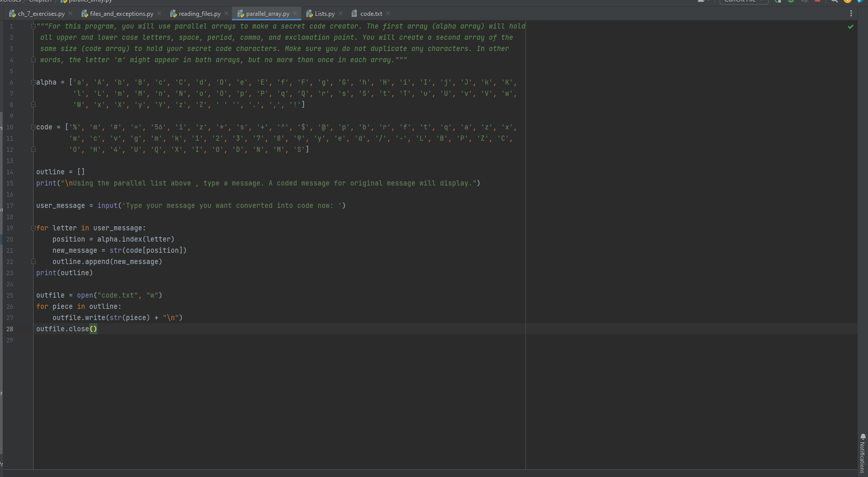Select chapter7 in the breadcrumb bar
The height and width of the screenshot is (477, 868).
[x=40, y=1]
